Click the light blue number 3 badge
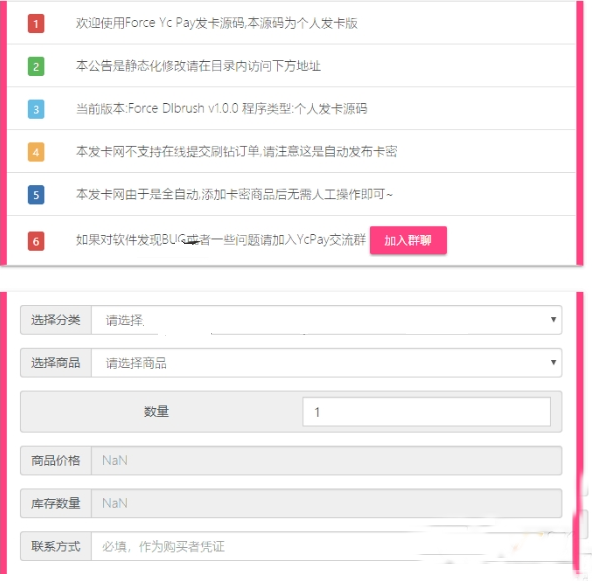Viewport: 592px width, 581px height. click(36, 109)
